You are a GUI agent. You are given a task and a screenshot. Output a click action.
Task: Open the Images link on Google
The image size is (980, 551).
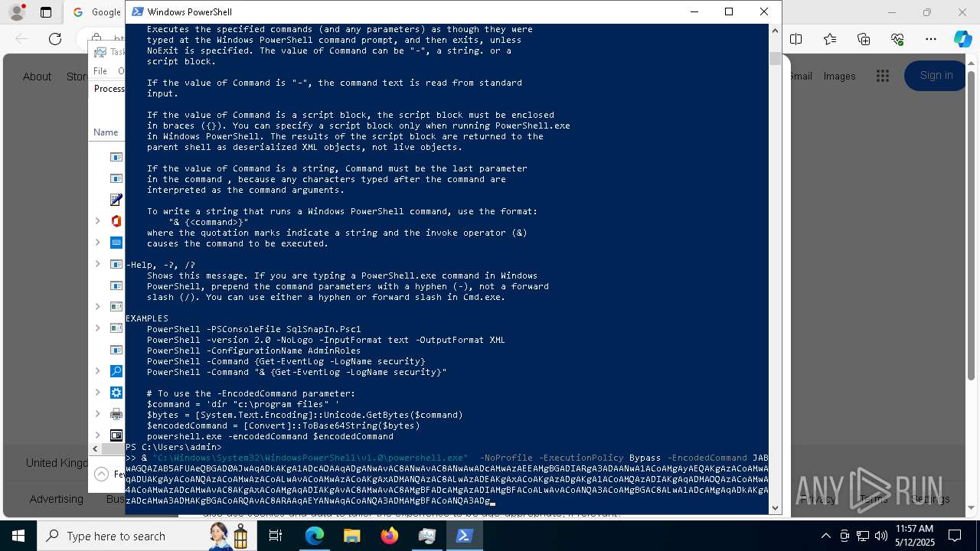839,76
